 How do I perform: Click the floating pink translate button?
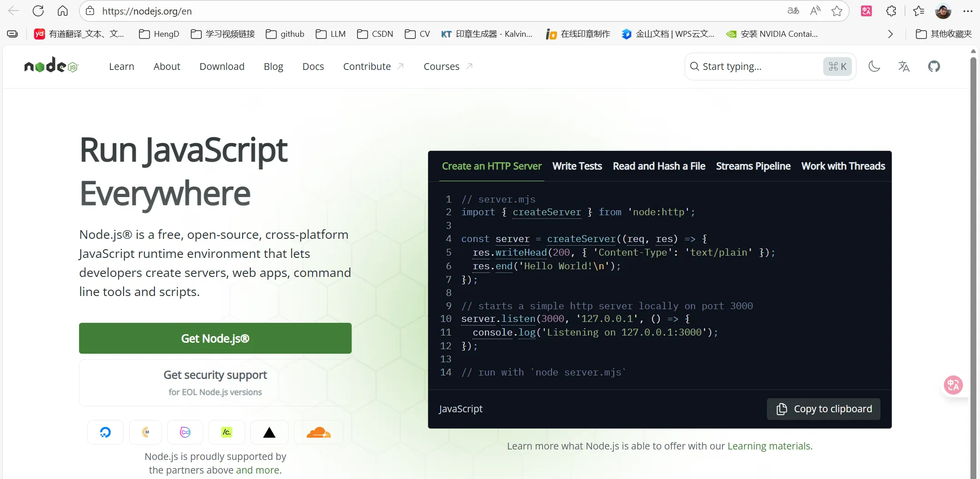[x=953, y=385]
